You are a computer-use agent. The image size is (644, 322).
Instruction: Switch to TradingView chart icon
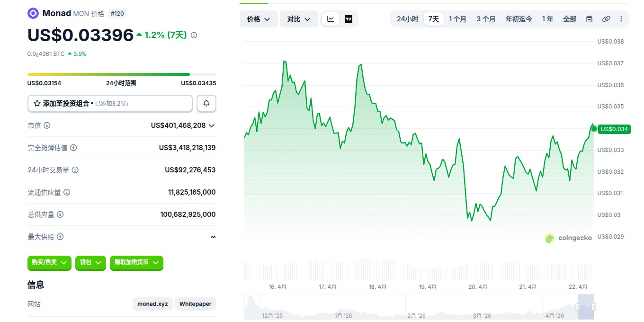(349, 19)
